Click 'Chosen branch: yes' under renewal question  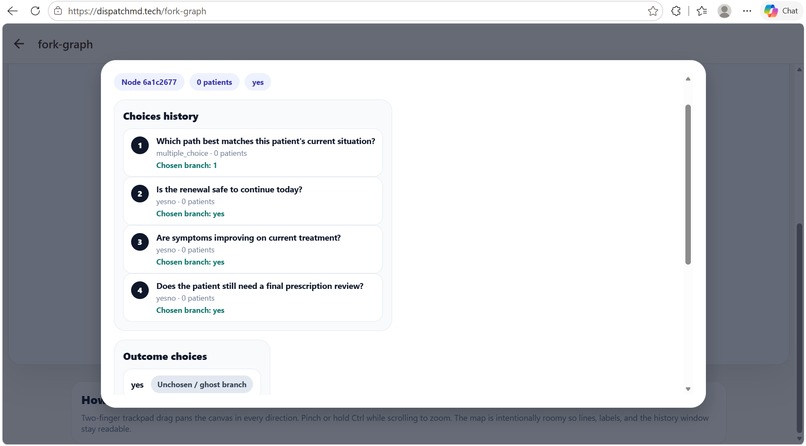[x=190, y=214]
